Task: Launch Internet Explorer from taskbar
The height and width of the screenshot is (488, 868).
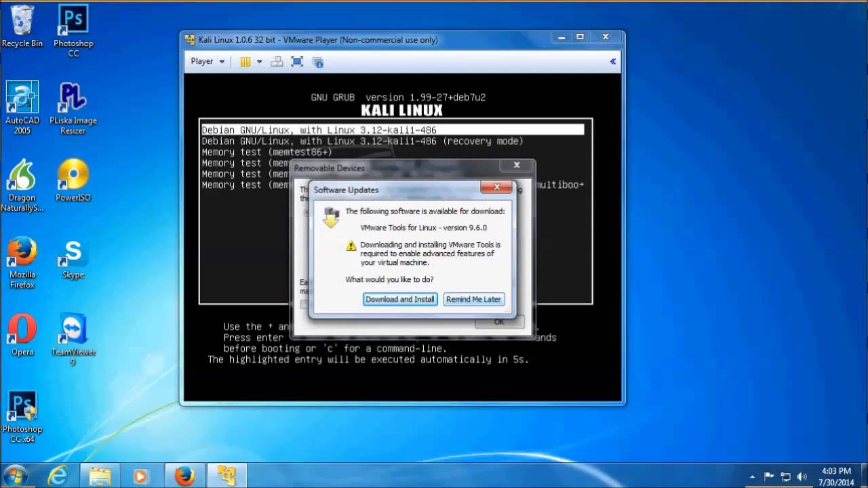Action: click(x=58, y=476)
